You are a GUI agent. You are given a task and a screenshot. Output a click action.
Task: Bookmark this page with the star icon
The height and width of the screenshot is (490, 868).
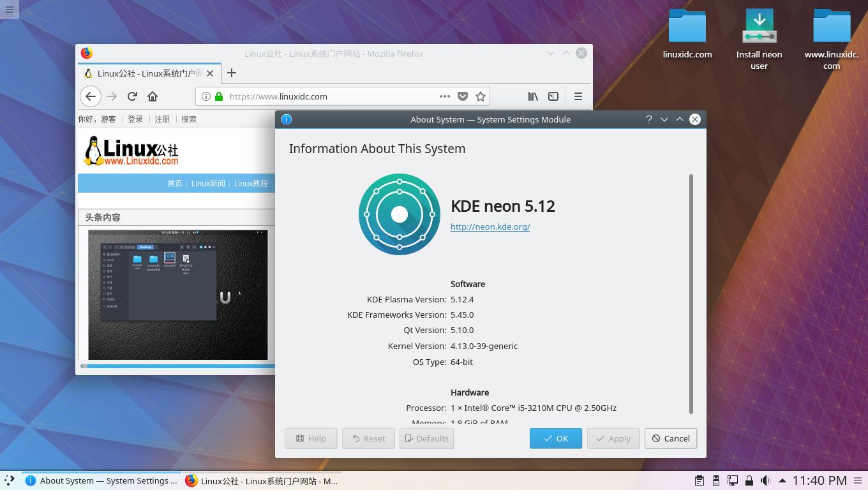point(479,96)
